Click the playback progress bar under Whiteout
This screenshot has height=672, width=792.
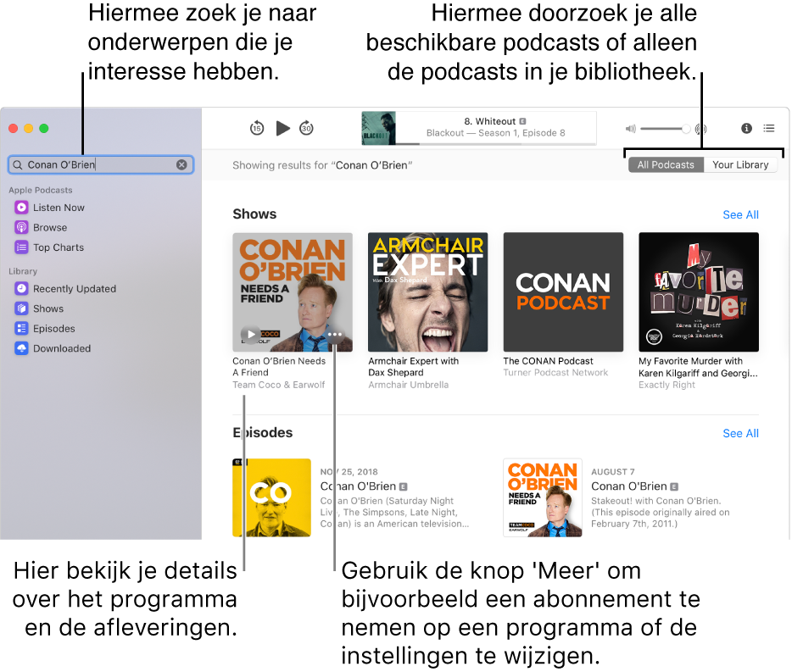(x=496, y=144)
